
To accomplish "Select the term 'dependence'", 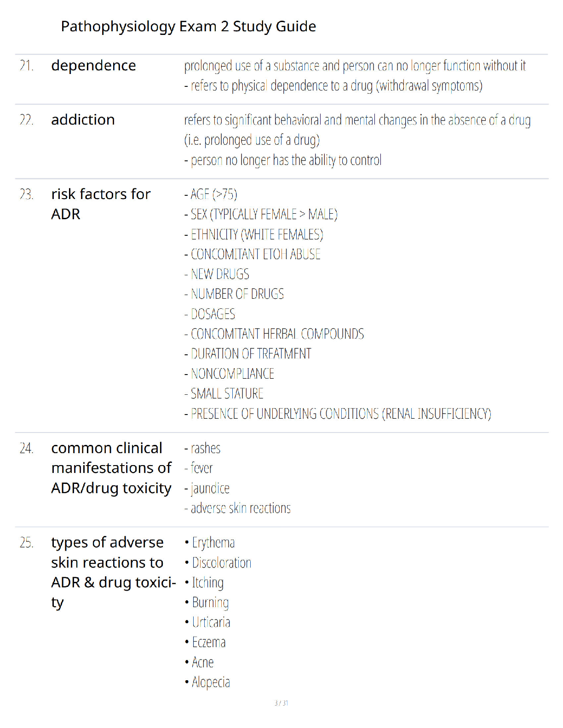I will (x=93, y=66).
